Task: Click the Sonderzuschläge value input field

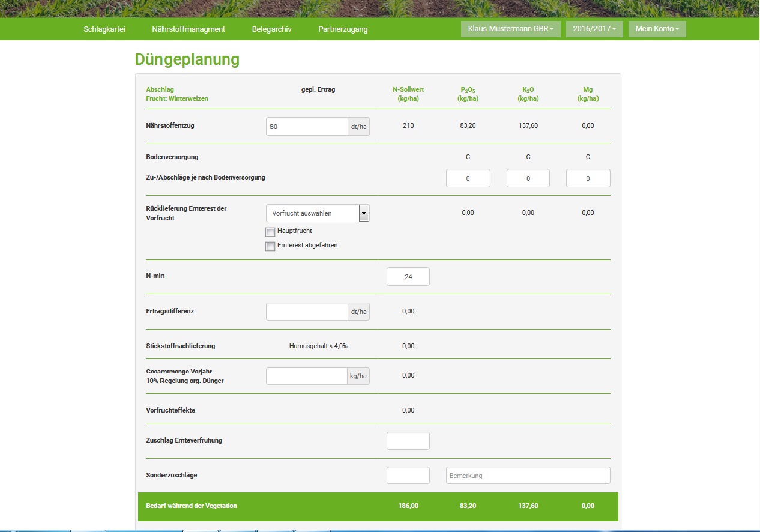Action: click(408, 476)
